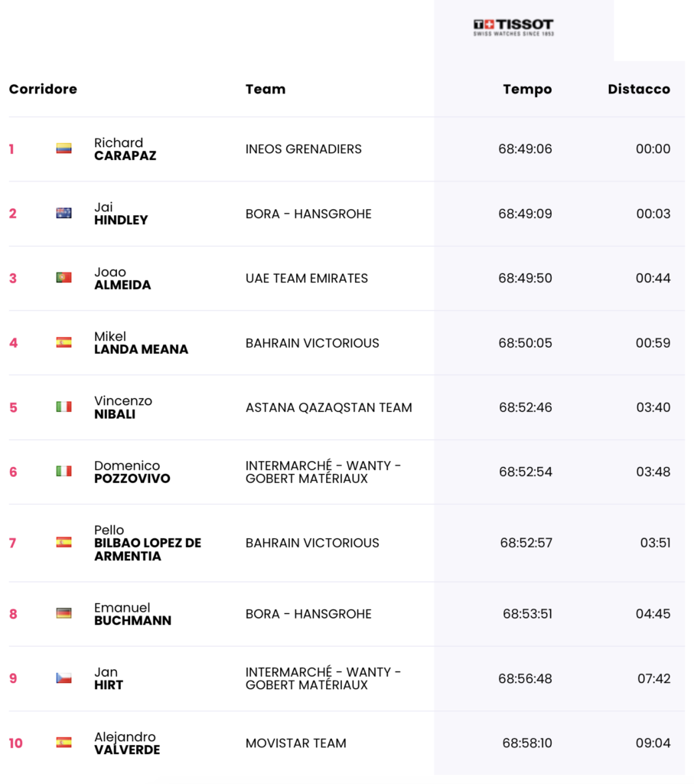Click the Spanish flag next to Mikel Landa
The image size is (694, 784).
pos(64,342)
